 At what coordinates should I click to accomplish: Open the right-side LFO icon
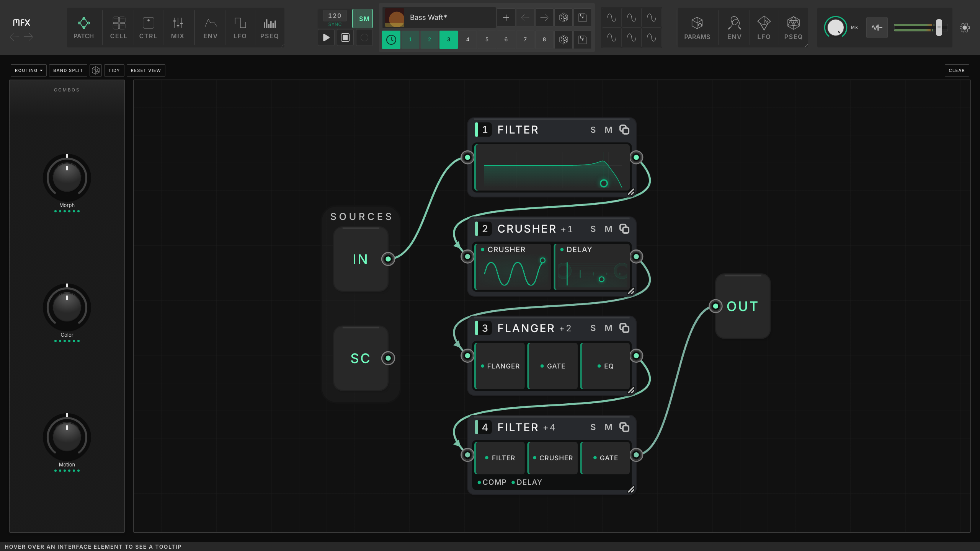pyautogui.click(x=764, y=28)
